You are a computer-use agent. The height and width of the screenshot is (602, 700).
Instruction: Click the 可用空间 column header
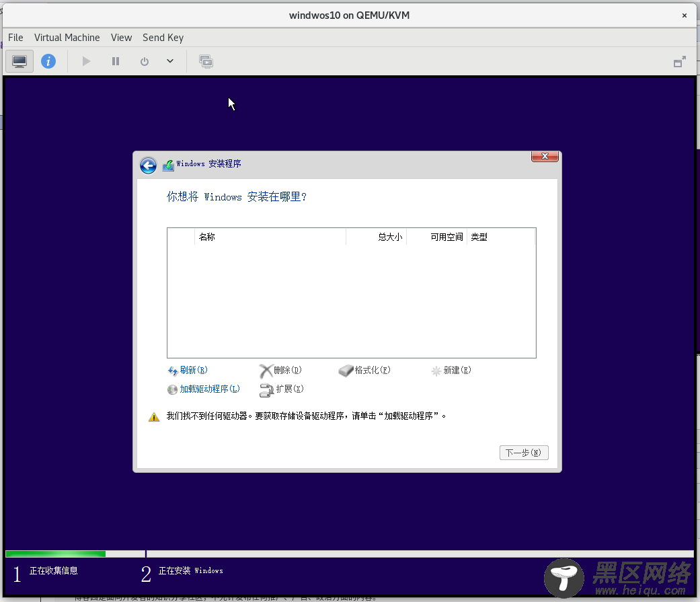pyautogui.click(x=436, y=237)
